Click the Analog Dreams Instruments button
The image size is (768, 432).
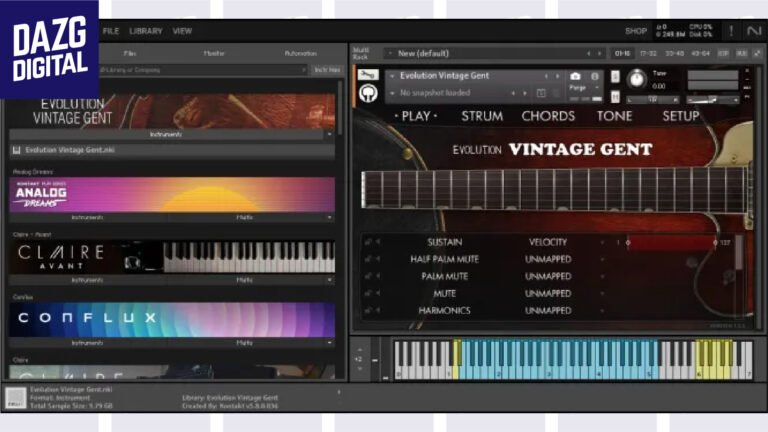click(x=87, y=217)
